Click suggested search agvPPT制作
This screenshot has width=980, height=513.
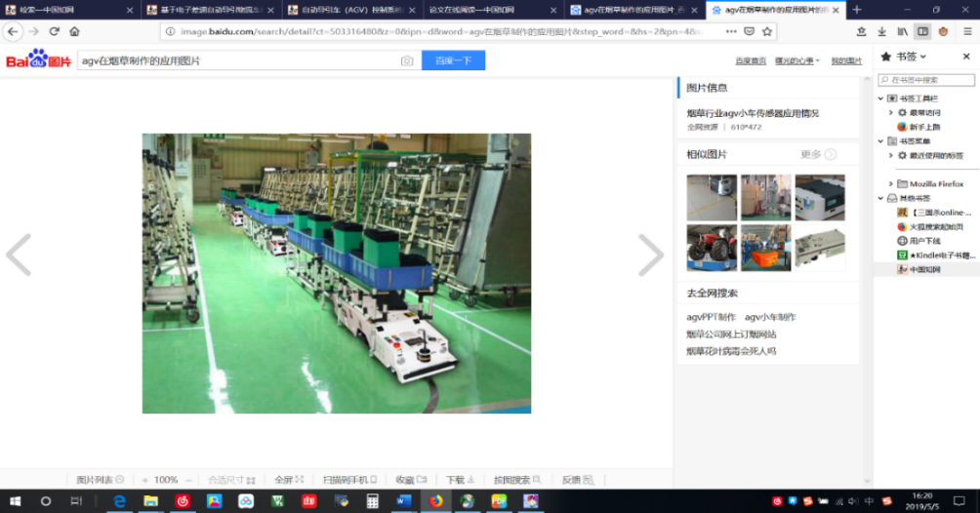[711, 317]
